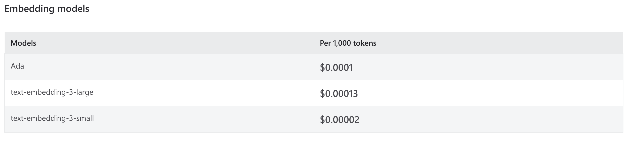Click the Embedding models section heading
The image size is (644, 143).
click(47, 9)
